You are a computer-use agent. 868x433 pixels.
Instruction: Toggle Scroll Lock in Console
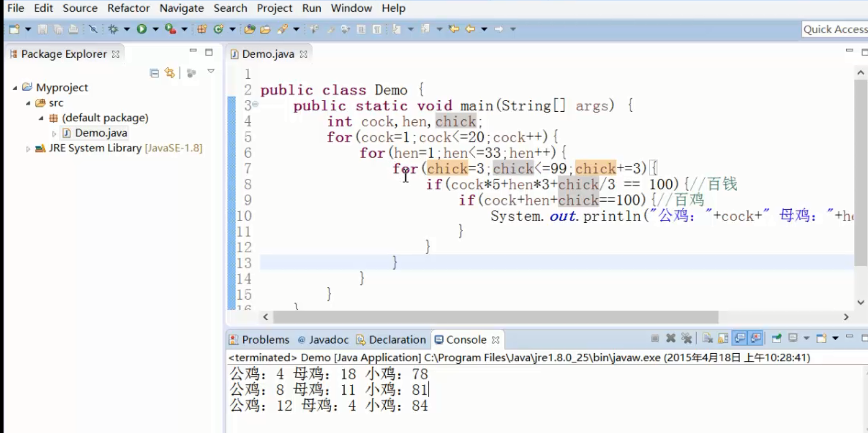click(x=723, y=338)
